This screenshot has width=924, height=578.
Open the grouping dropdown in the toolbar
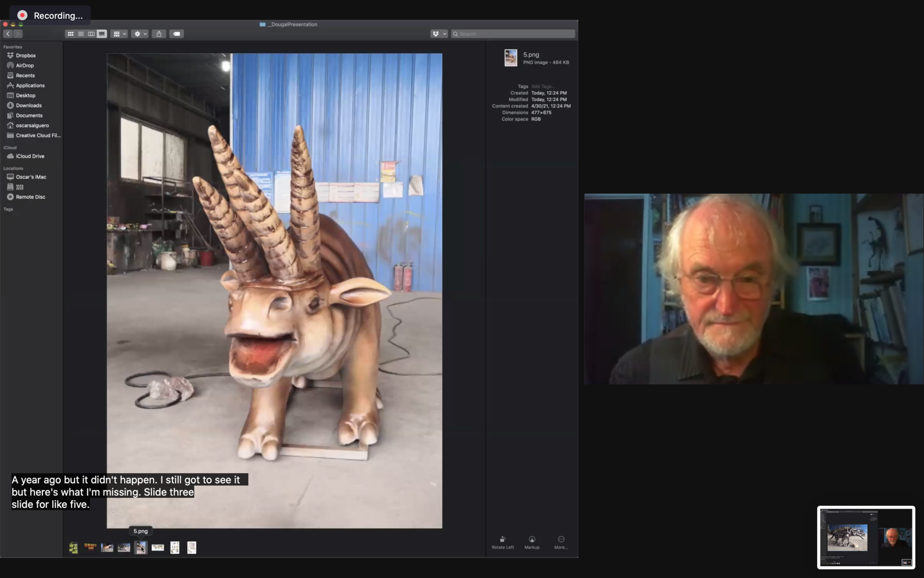119,34
